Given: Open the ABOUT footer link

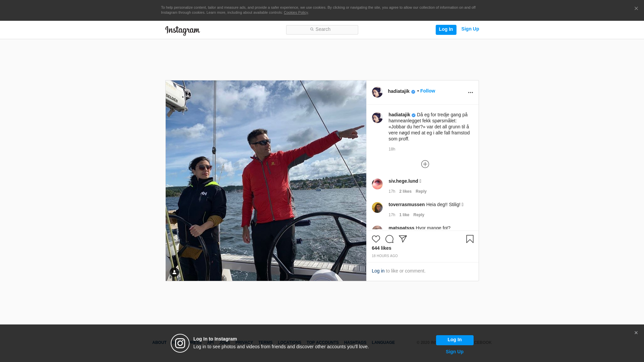Looking at the screenshot, I should point(159,343).
